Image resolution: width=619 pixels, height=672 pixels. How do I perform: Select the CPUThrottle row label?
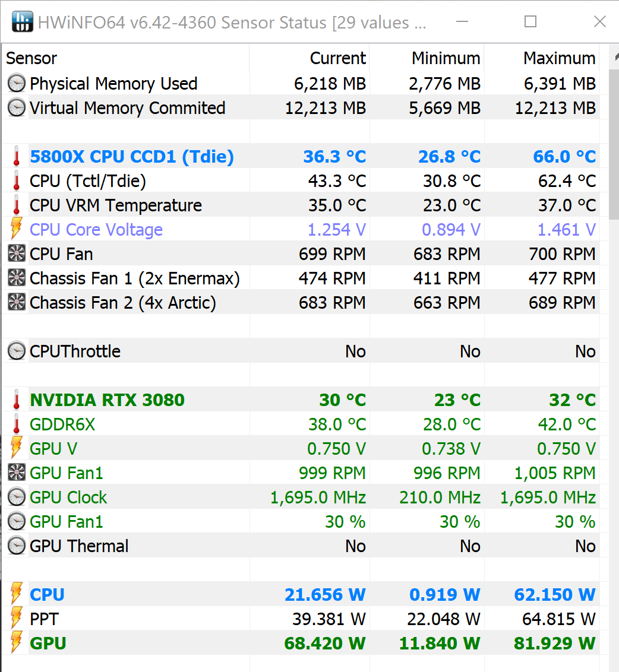(75, 351)
